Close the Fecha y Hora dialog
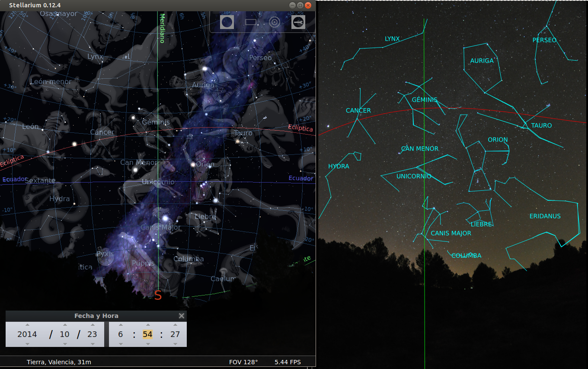Image resolution: width=588 pixels, height=369 pixels. (x=182, y=316)
